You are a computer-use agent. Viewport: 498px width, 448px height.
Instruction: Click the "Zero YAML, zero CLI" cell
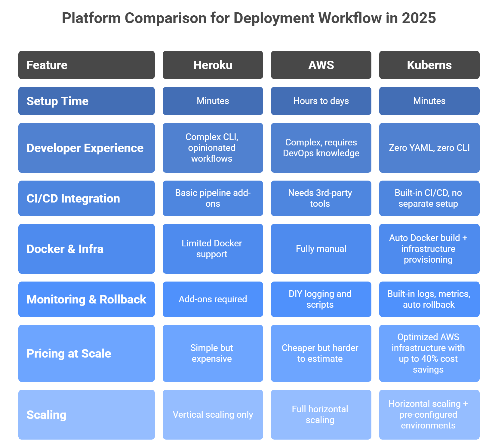click(x=429, y=148)
